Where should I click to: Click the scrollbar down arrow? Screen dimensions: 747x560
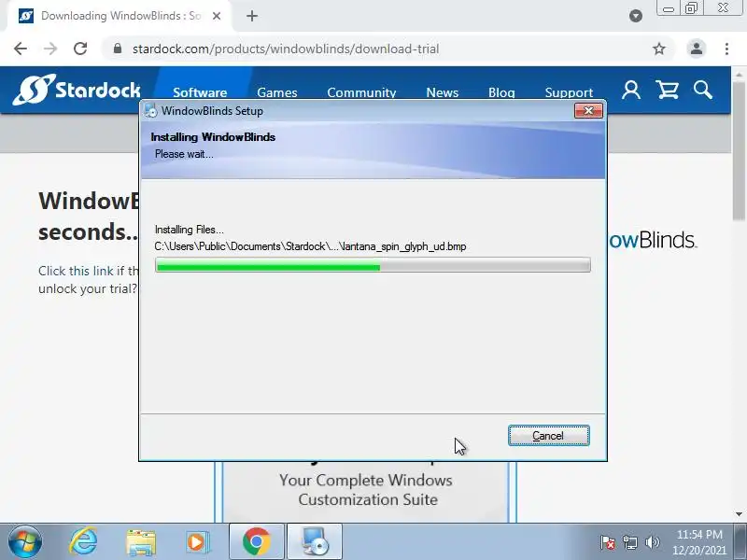(739, 514)
